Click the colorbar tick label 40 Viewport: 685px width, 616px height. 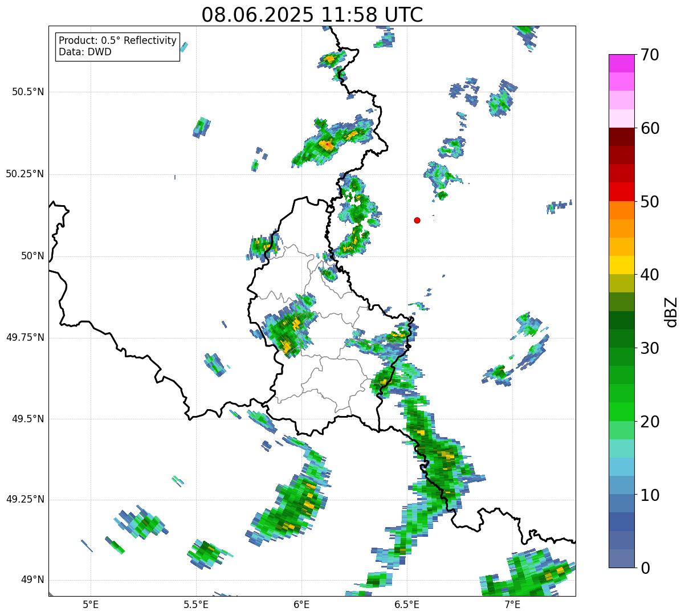pyautogui.click(x=650, y=275)
